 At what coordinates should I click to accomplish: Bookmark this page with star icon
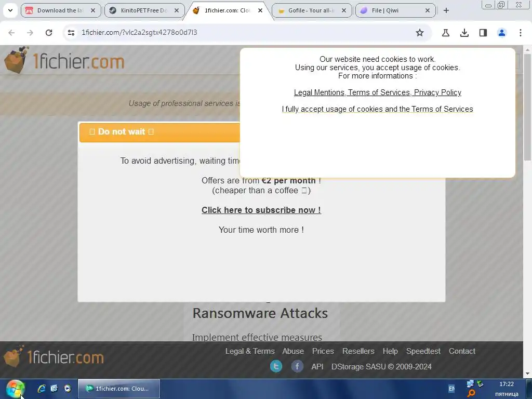420,33
